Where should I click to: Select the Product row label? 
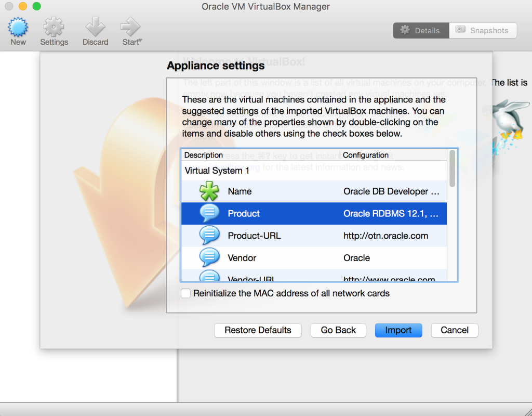coord(244,214)
